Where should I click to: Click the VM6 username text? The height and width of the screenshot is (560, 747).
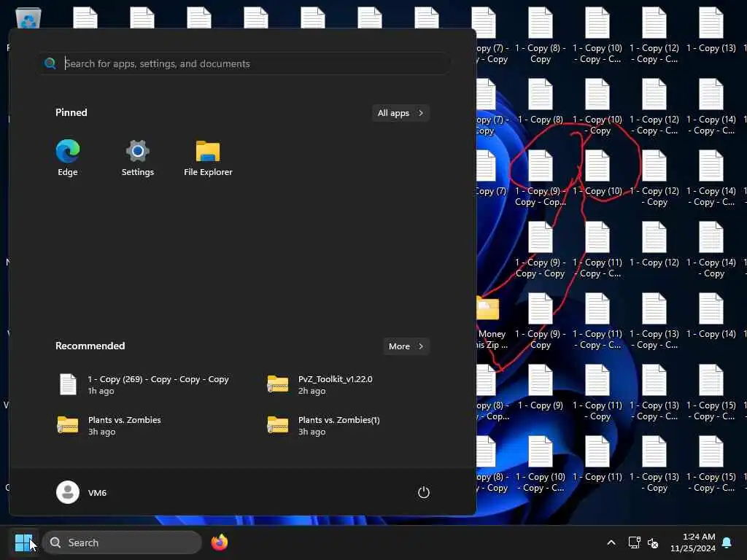(x=97, y=493)
